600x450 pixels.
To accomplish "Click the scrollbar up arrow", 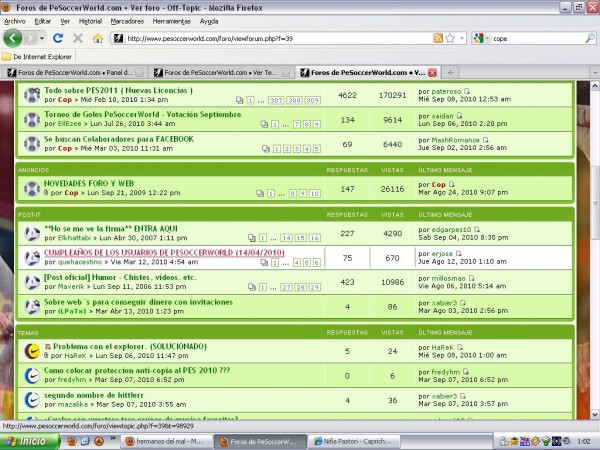I will click(595, 86).
